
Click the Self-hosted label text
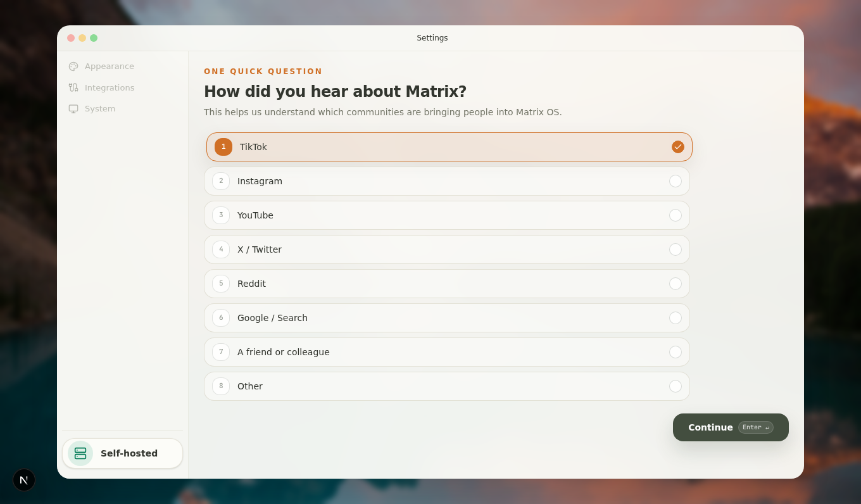coord(129,453)
